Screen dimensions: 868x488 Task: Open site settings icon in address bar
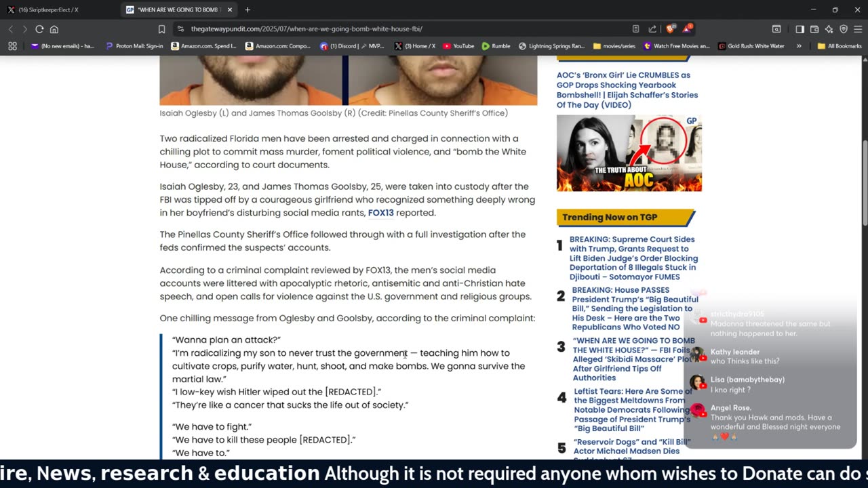click(180, 29)
